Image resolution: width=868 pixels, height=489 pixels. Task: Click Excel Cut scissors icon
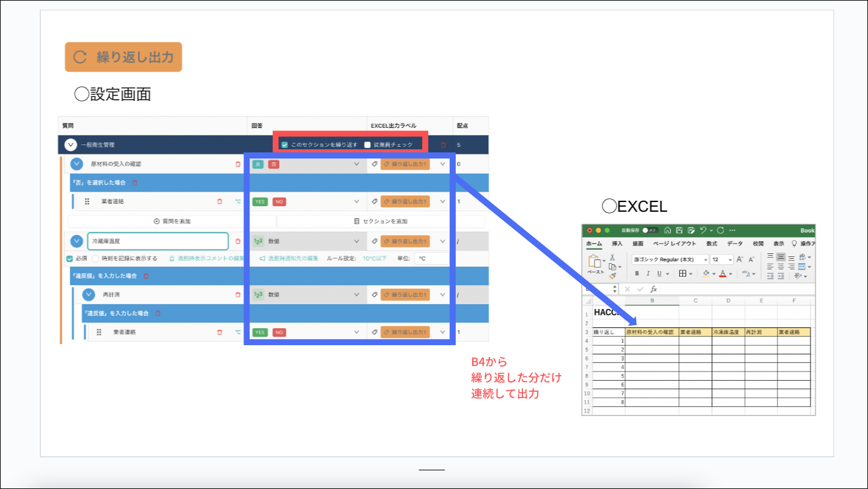coord(612,258)
